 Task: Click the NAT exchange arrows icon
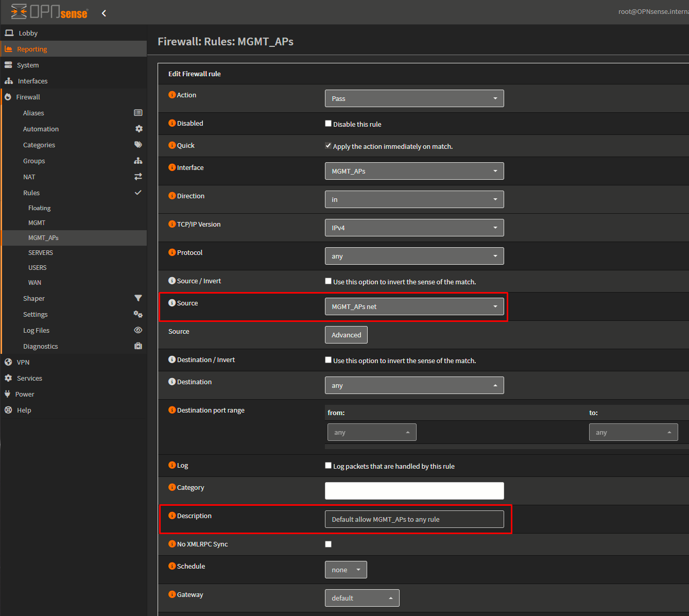138,177
